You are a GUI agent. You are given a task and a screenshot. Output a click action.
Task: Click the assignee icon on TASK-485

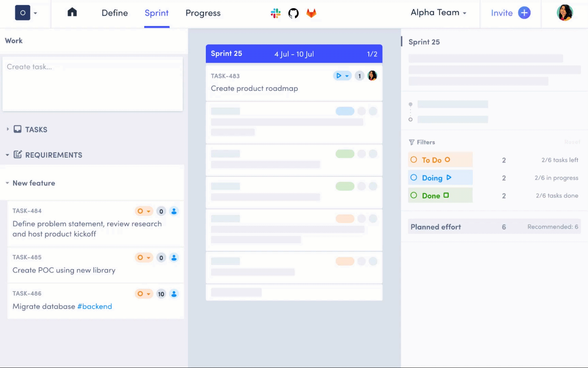(174, 258)
